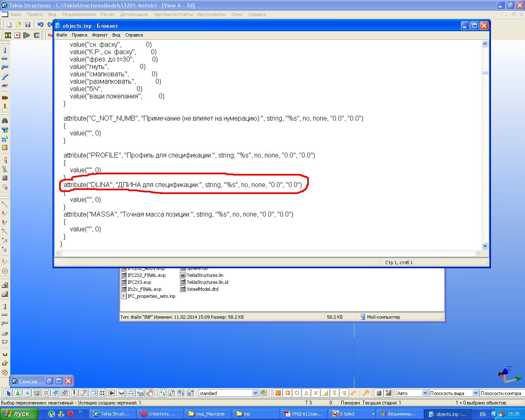This screenshot has height=420, width=525.
Task: Select file IFC_properties_sets.inp in the file list
Action: point(148,296)
